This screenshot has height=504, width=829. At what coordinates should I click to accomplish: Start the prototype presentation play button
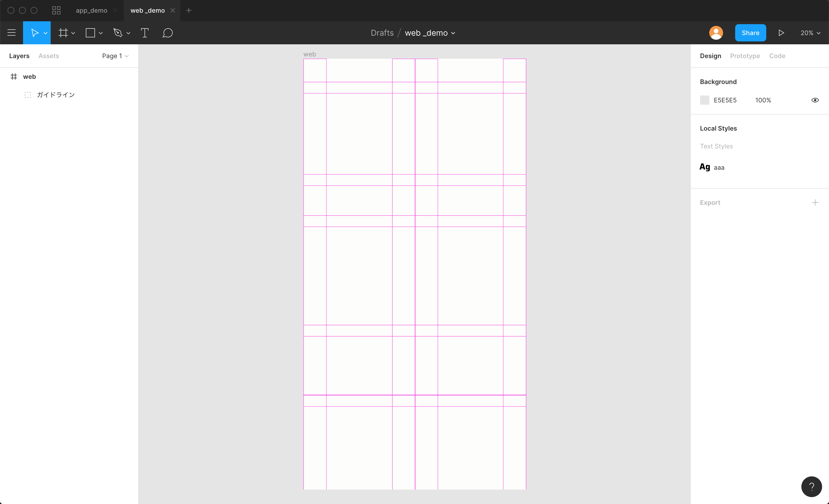[781, 33]
